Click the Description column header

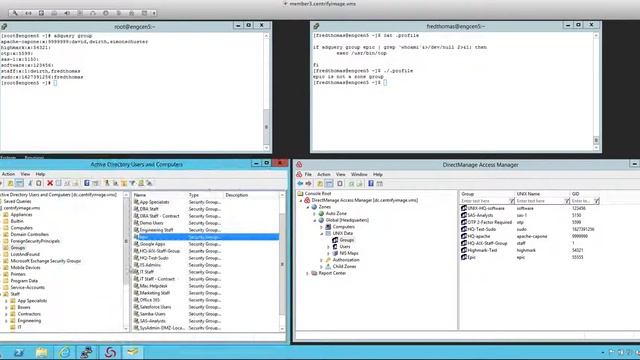pos(251,195)
